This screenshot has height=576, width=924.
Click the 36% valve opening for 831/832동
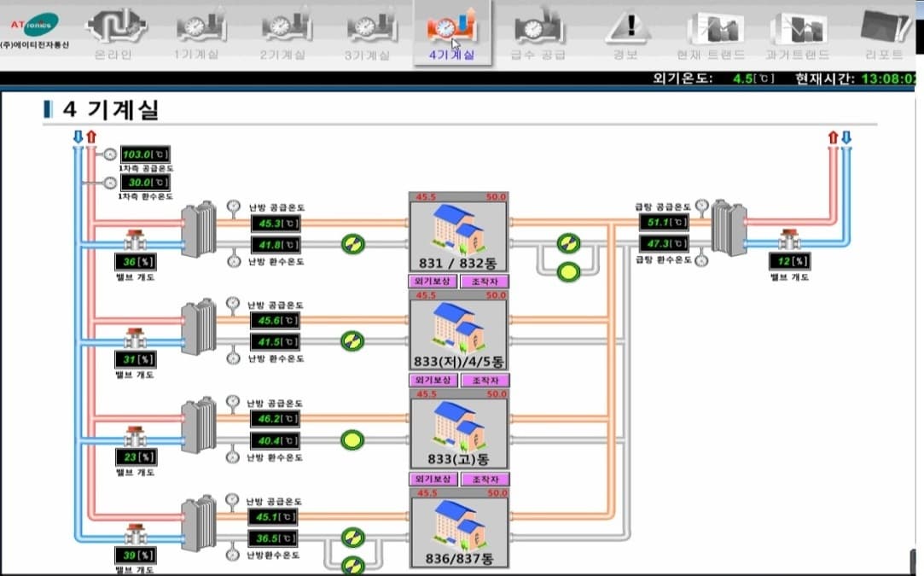[136, 261]
